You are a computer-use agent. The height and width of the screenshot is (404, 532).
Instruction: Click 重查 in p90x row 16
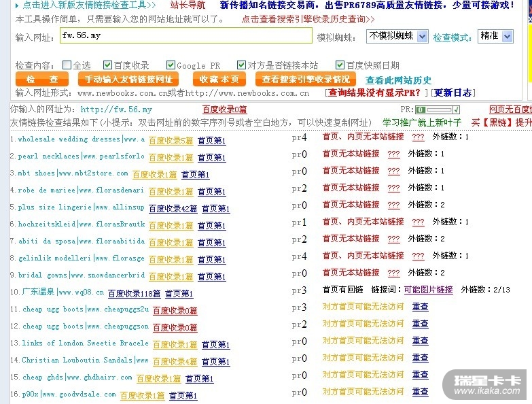click(420, 392)
